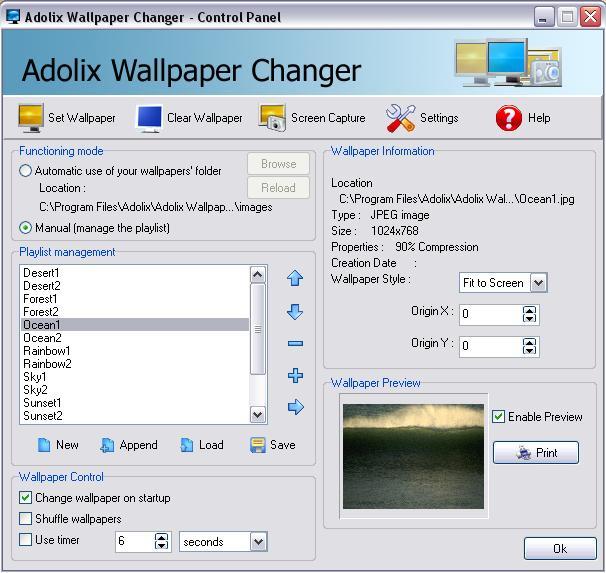Screen dimensions: 606x573
Task: Click the Screen Capture camera icon
Action: pyautogui.click(x=272, y=118)
